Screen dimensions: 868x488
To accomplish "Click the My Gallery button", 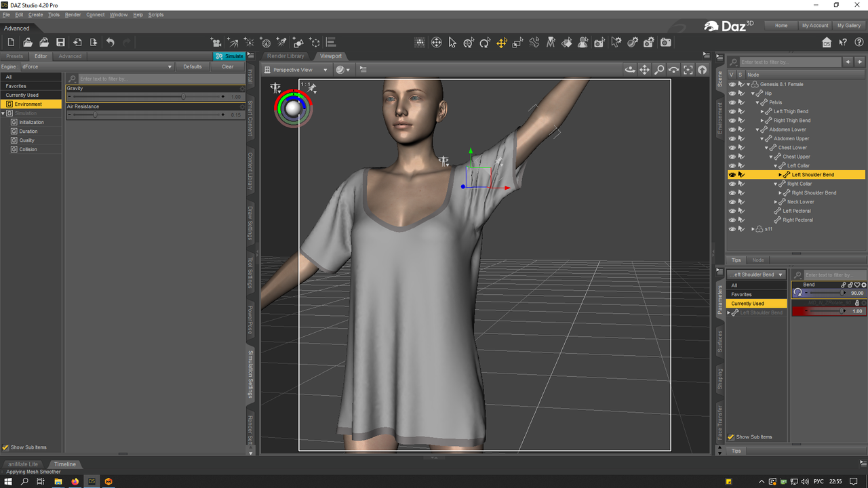I will click(849, 25).
